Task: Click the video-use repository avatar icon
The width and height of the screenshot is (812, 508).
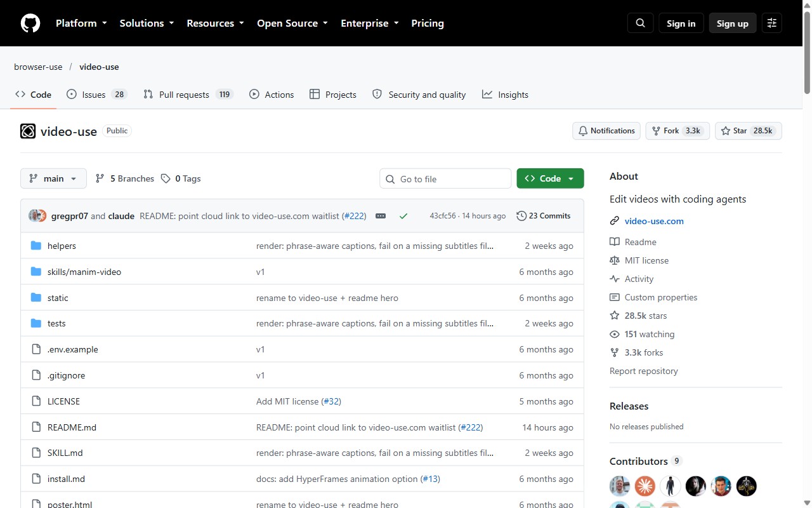Action: click(28, 131)
